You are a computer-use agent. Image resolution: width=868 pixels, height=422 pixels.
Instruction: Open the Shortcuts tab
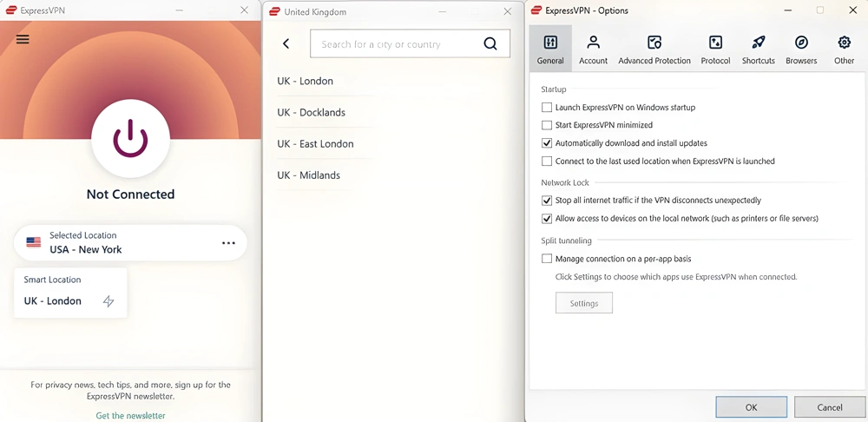[x=759, y=49]
